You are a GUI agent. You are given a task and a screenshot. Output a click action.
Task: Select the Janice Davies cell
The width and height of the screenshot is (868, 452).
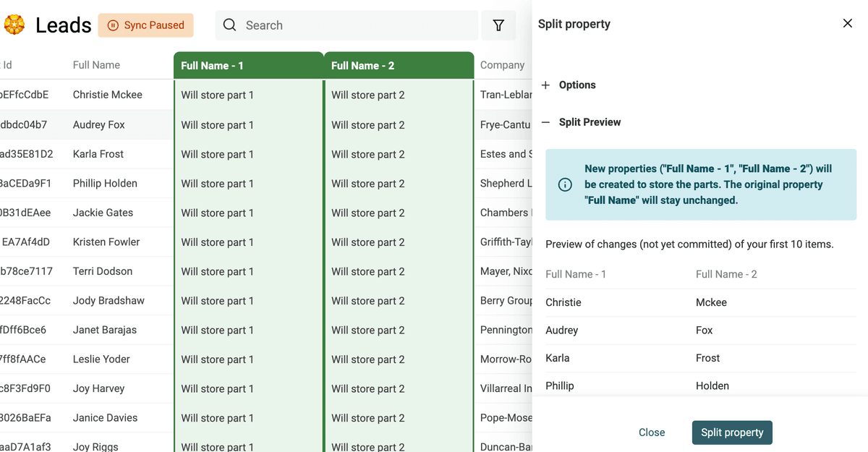pyautogui.click(x=105, y=418)
